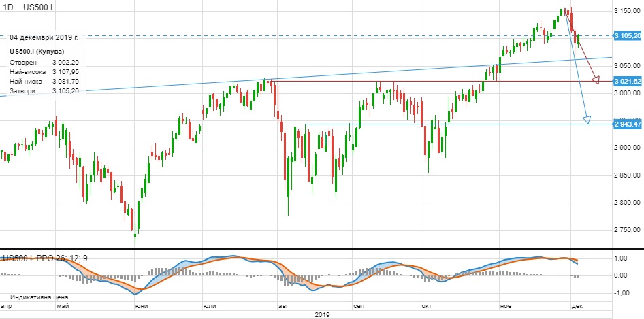Click the 'сеп' month label
The image size is (644, 319).
[359, 306]
